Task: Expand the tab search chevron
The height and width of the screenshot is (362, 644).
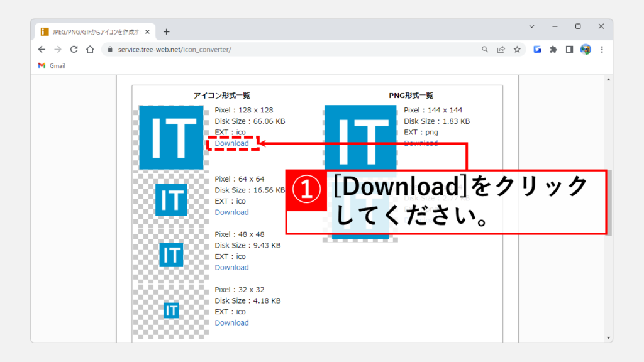Action: pyautogui.click(x=531, y=26)
